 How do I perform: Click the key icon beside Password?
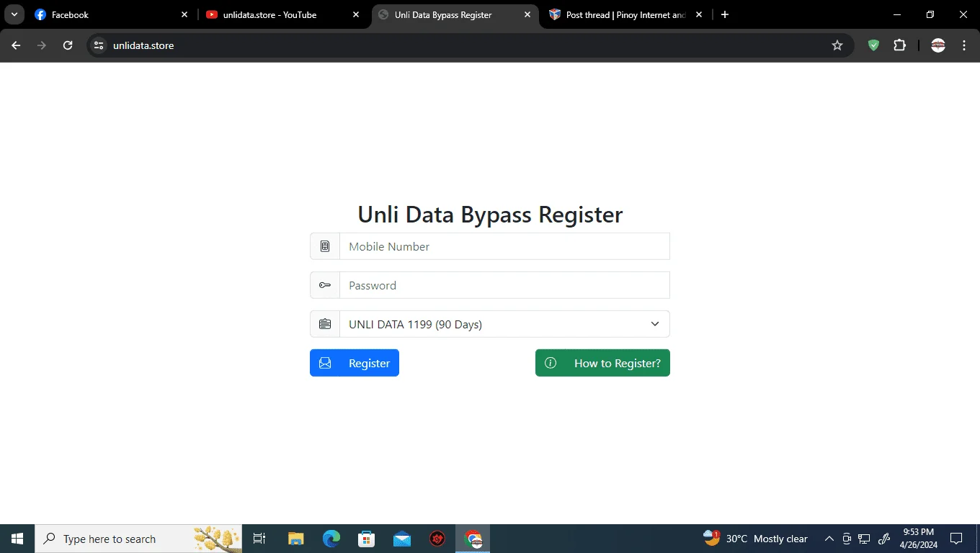325,285
